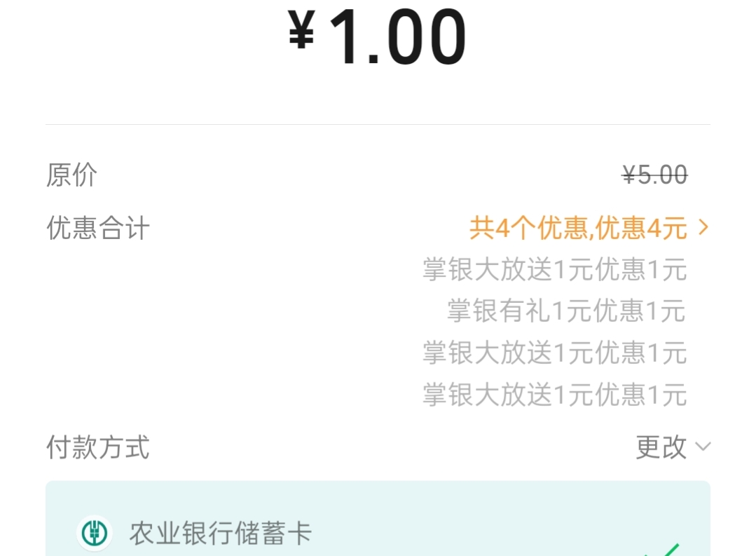Tap the strikethrough ¥5.00 original price
The height and width of the screenshot is (556, 756).
[x=654, y=175]
